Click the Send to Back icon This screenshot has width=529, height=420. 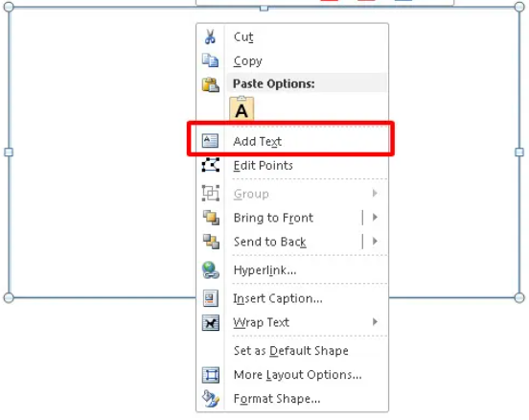point(211,242)
